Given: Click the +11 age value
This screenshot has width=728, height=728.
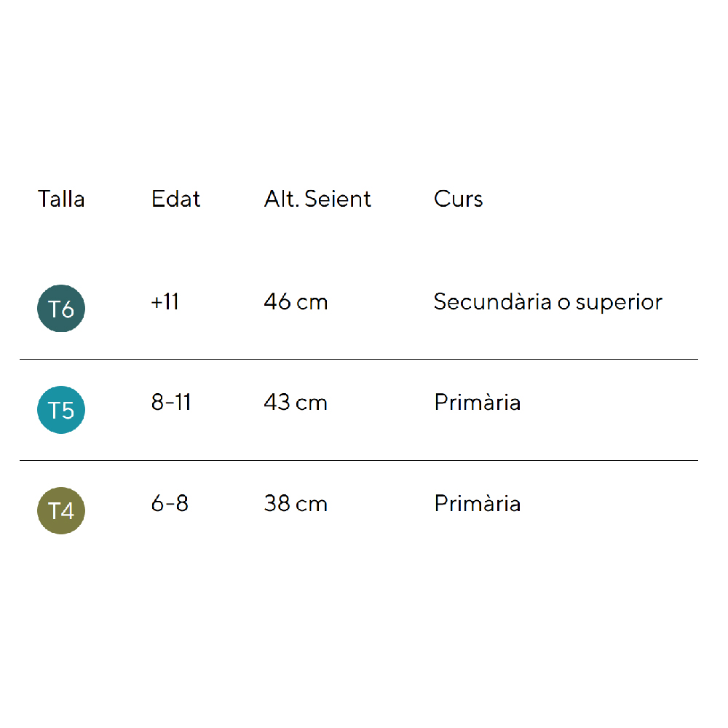Looking at the screenshot, I should coord(165,302).
